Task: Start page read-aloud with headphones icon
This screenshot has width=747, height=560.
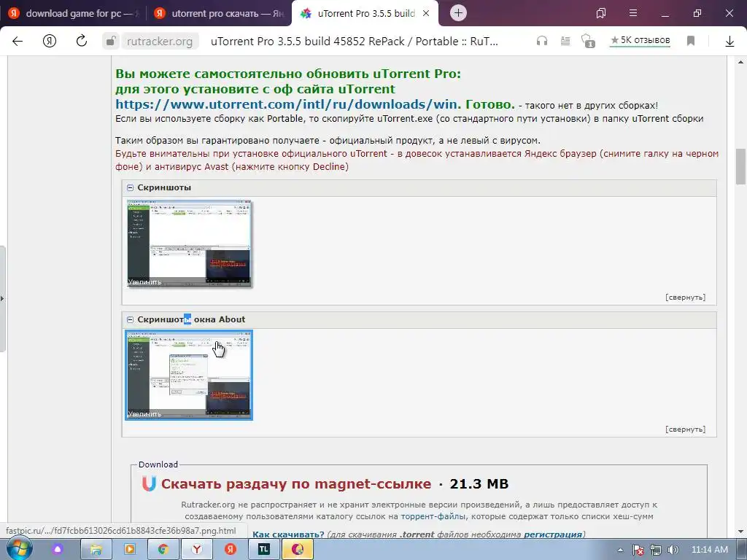Action: pos(542,42)
